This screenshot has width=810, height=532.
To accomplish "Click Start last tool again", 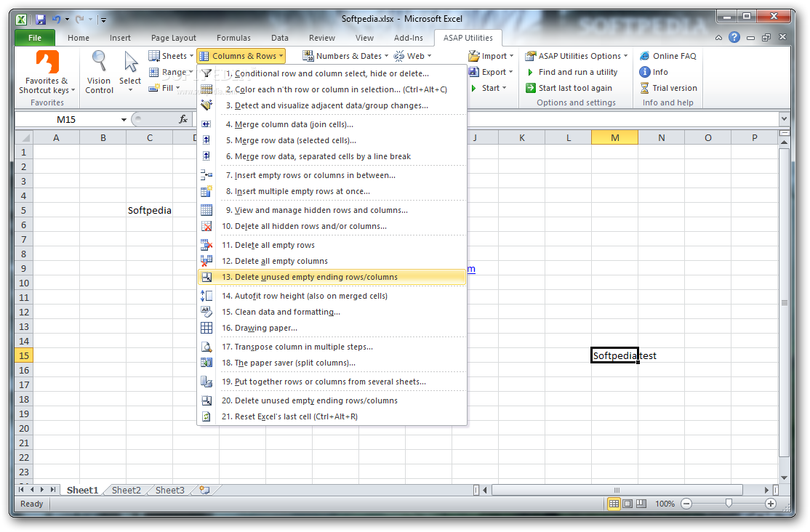I will 569,88.
